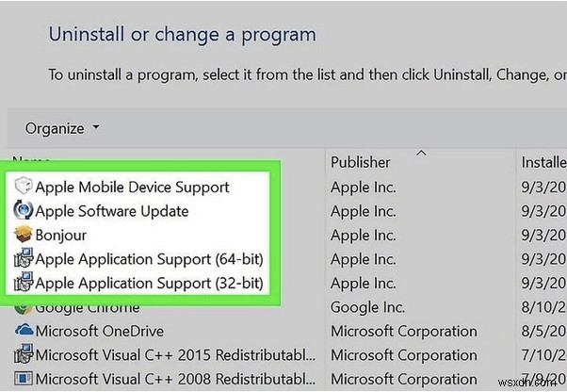The image size is (567, 392).
Task: Open the Organize dropdown menu
Action: tap(62, 128)
